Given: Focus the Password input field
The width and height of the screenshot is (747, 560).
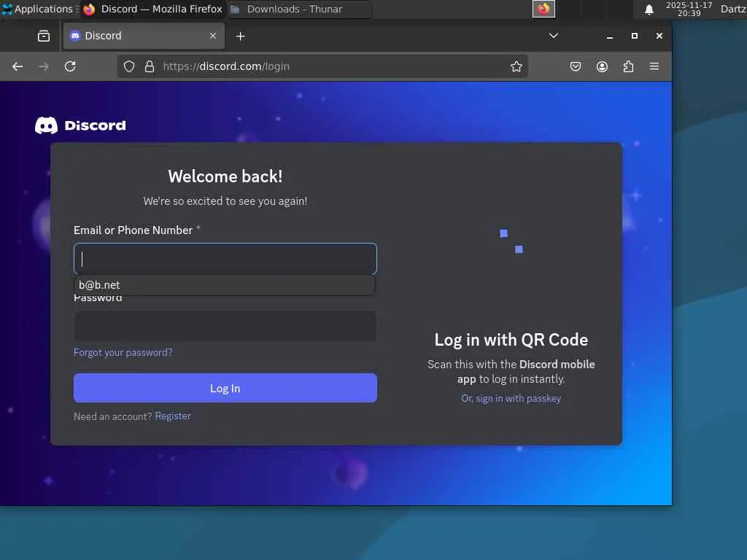Looking at the screenshot, I should 225,326.
